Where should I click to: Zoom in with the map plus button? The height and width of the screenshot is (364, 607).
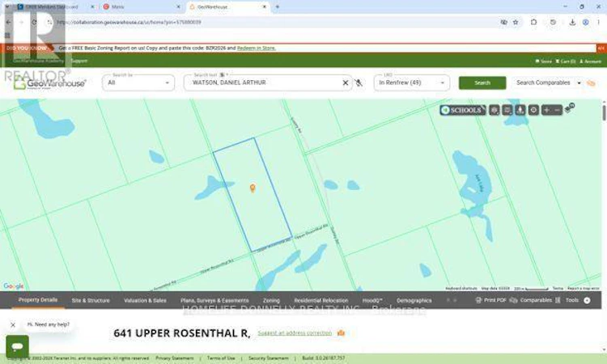546,110
